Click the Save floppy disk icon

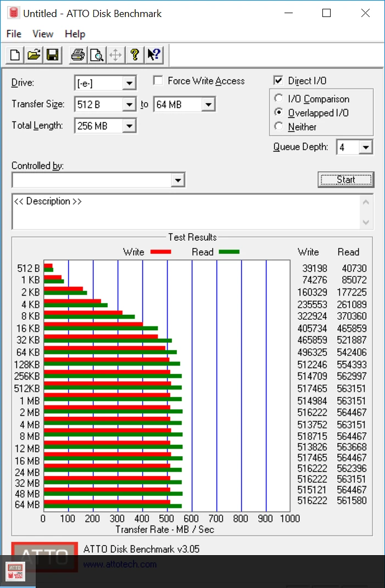[53, 55]
